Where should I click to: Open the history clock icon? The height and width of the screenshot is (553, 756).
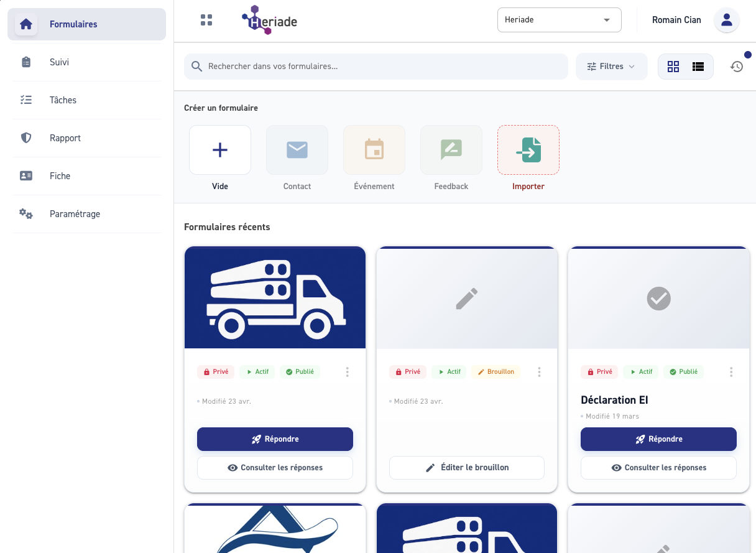tap(737, 67)
